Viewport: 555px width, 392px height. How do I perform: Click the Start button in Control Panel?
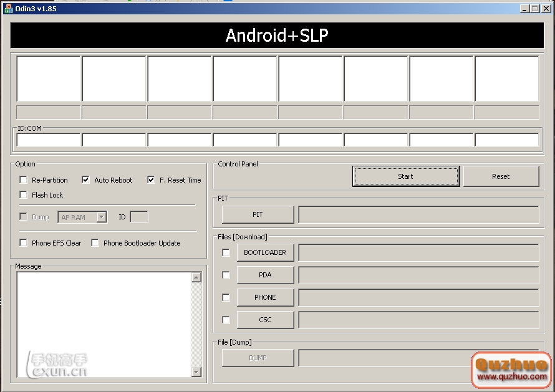[x=405, y=176]
